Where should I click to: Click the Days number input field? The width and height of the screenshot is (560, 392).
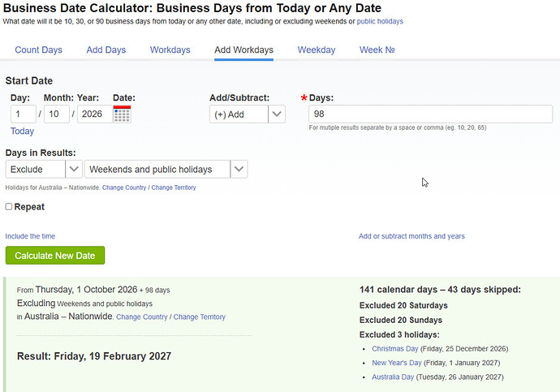click(431, 114)
